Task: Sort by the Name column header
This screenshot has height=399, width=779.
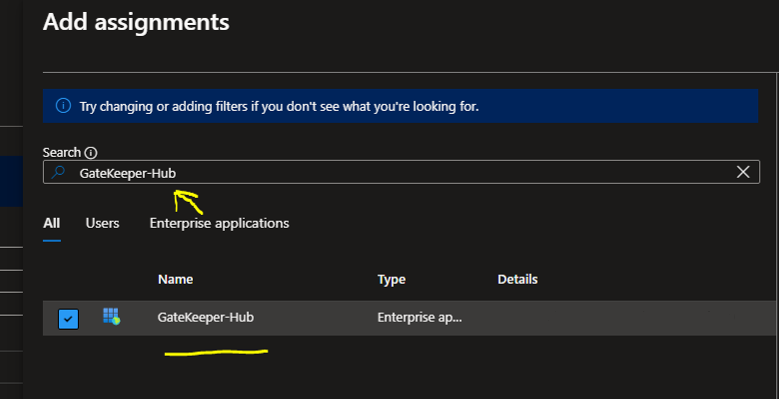Action: (175, 279)
